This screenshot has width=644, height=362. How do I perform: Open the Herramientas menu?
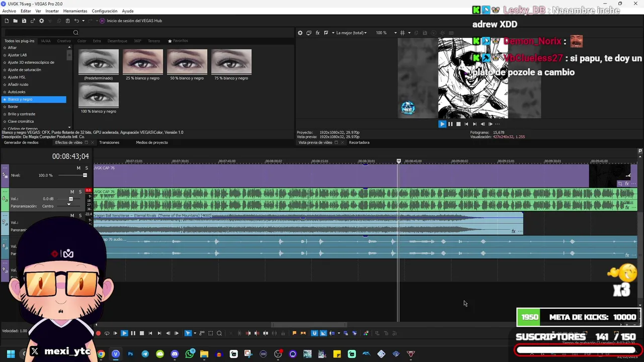coord(75,11)
